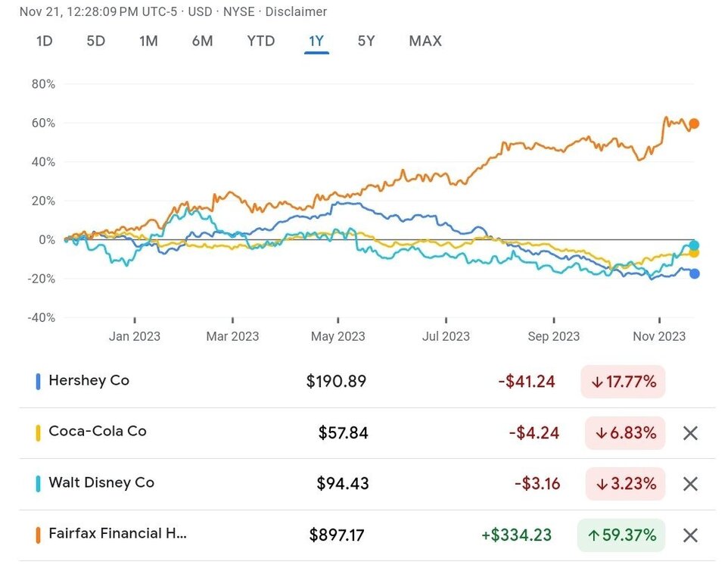Screen dimensions: 728x568
Task: Click the 60% y-axis label
Action: click(x=43, y=123)
